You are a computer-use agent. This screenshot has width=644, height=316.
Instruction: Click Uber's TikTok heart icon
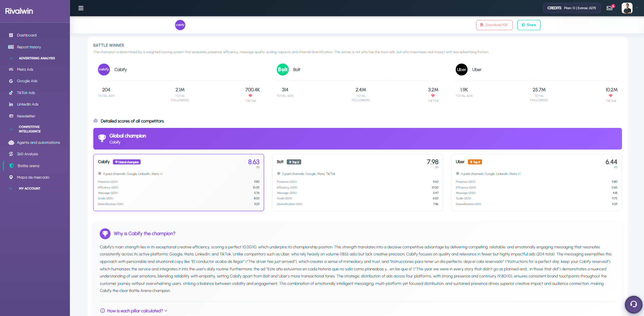611,96
